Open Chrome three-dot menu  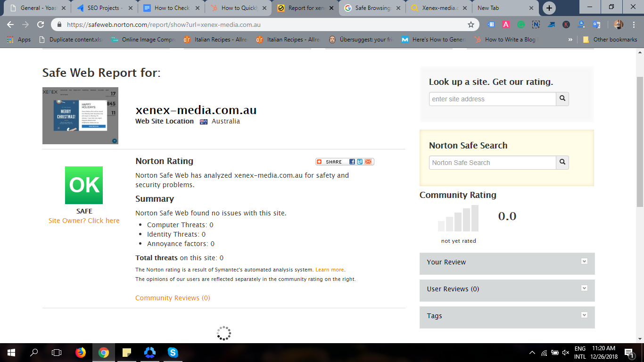(634, 25)
